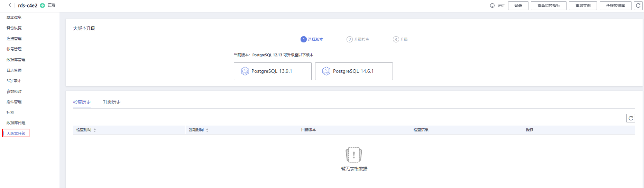Sort table by 到期时间 column arrows
Viewport: 644px width, 188px height.
click(207, 130)
